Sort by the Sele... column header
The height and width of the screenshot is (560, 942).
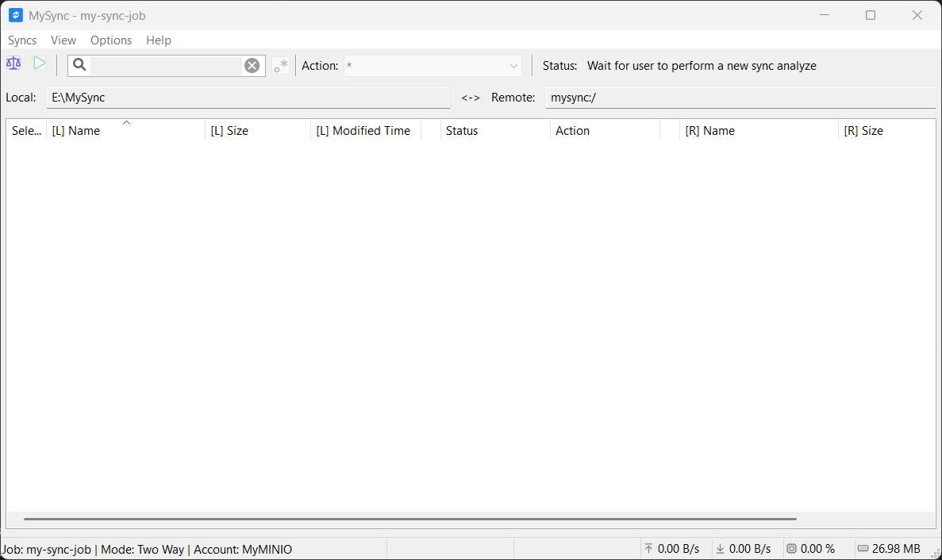[x=26, y=131]
